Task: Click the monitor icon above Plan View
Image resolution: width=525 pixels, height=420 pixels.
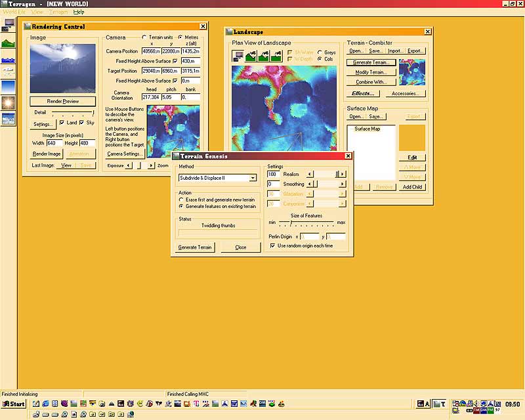Action: click(238, 56)
